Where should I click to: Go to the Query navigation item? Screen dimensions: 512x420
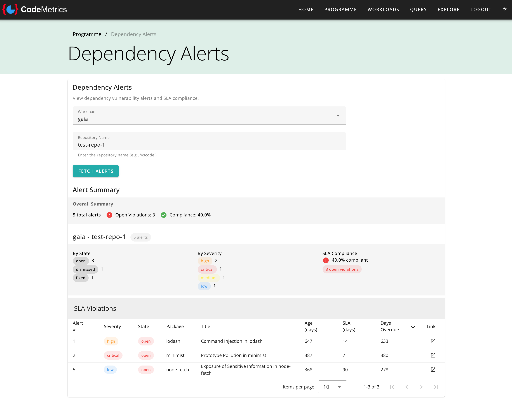point(418,9)
